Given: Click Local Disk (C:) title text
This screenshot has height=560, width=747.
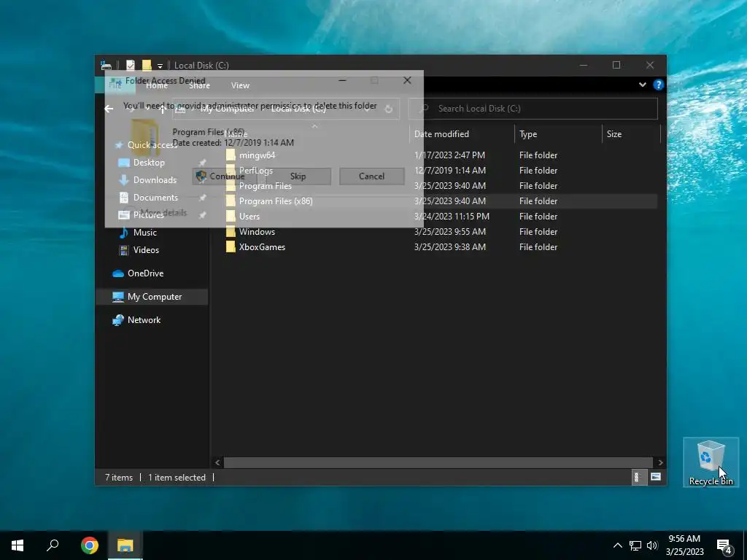Looking at the screenshot, I should point(201,66).
